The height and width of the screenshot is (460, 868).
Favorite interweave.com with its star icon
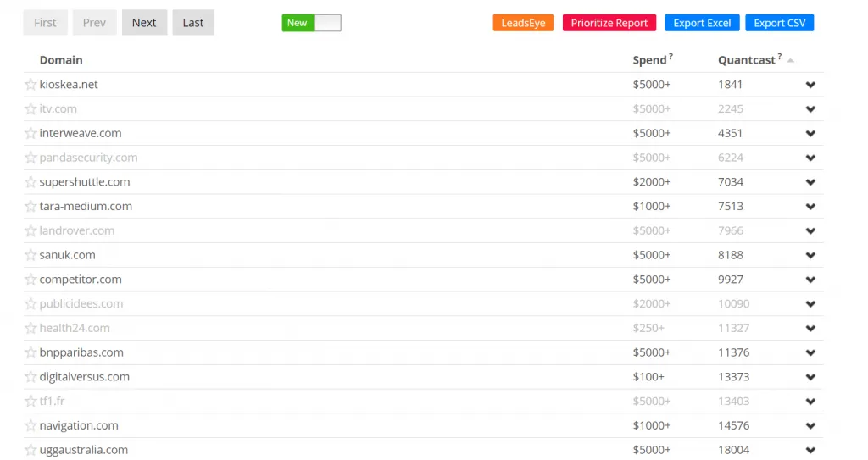click(31, 134)
